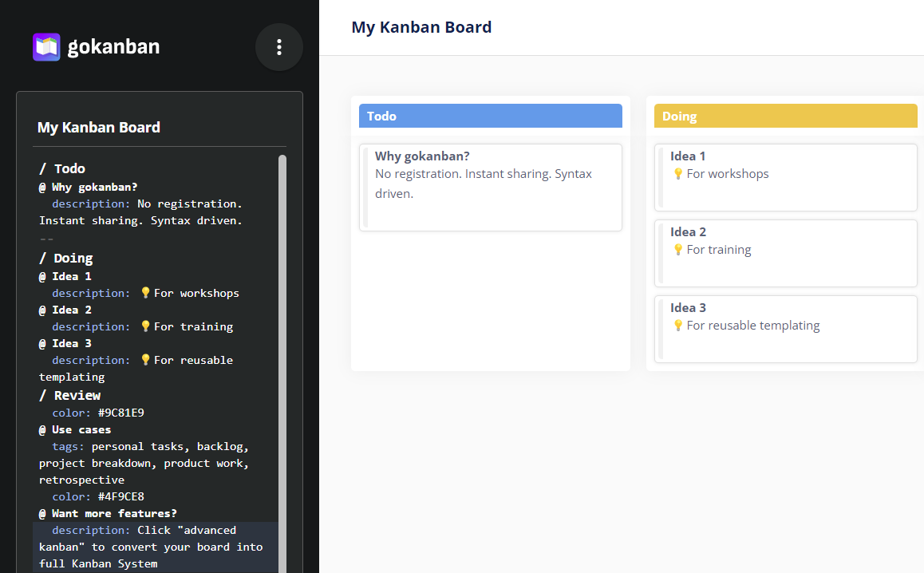Click the '@ Idea 2' editor line
The width and height of the screenshot is (924, 573).
65,310
